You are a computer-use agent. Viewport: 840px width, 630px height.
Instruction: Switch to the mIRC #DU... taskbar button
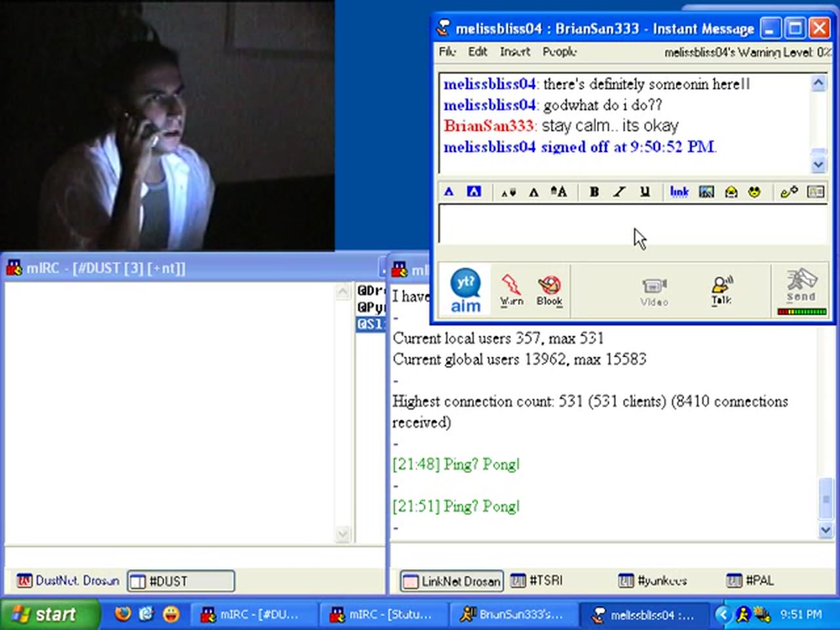[253, 615]
